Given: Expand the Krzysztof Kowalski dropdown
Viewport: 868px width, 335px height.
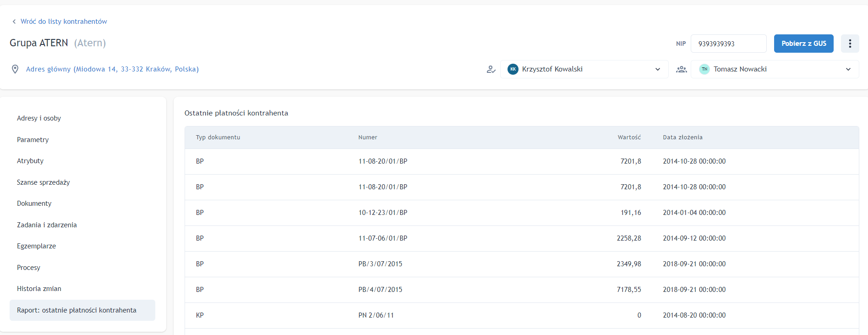Looking at the screenshot, I should tap(657, 69).
